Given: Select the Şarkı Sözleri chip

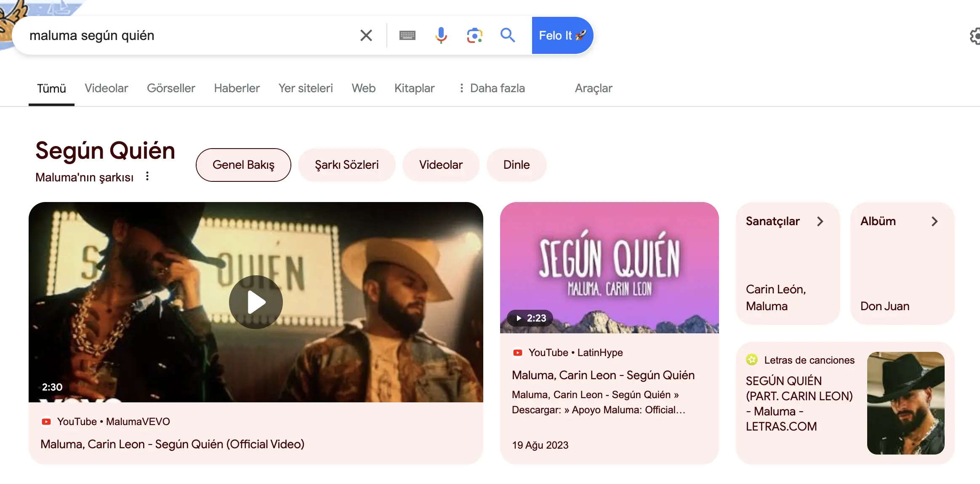Looking at the screenshot, I should [347, 165].
